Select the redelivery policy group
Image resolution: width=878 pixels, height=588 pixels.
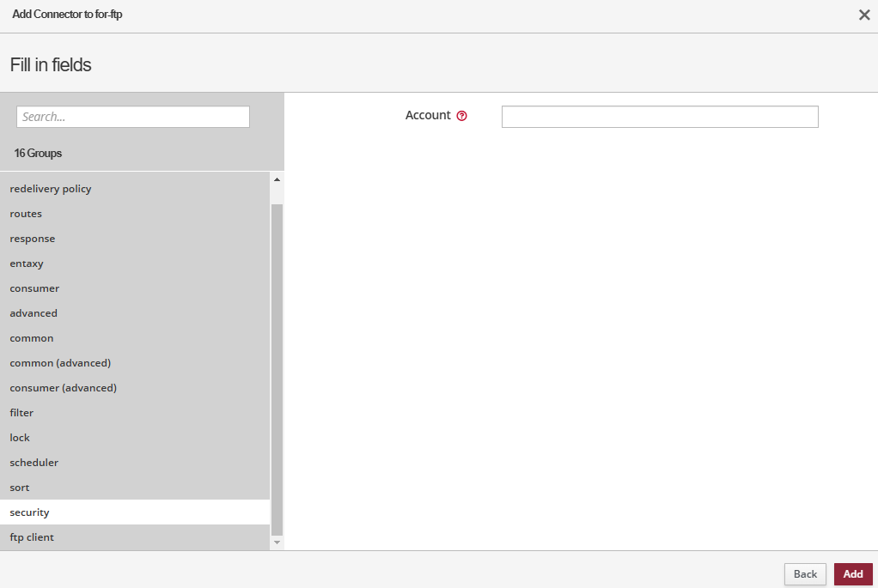point(51,189)
